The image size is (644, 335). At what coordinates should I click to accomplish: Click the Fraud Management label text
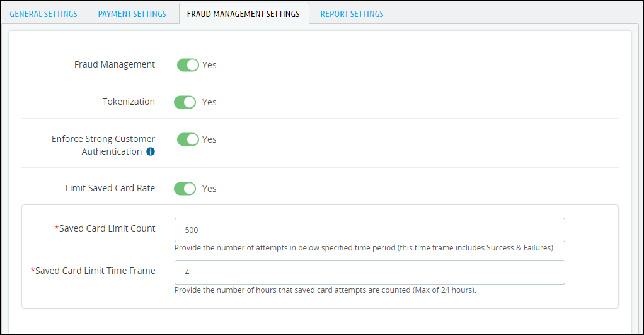pyautogui.click(x=115, y=64)
